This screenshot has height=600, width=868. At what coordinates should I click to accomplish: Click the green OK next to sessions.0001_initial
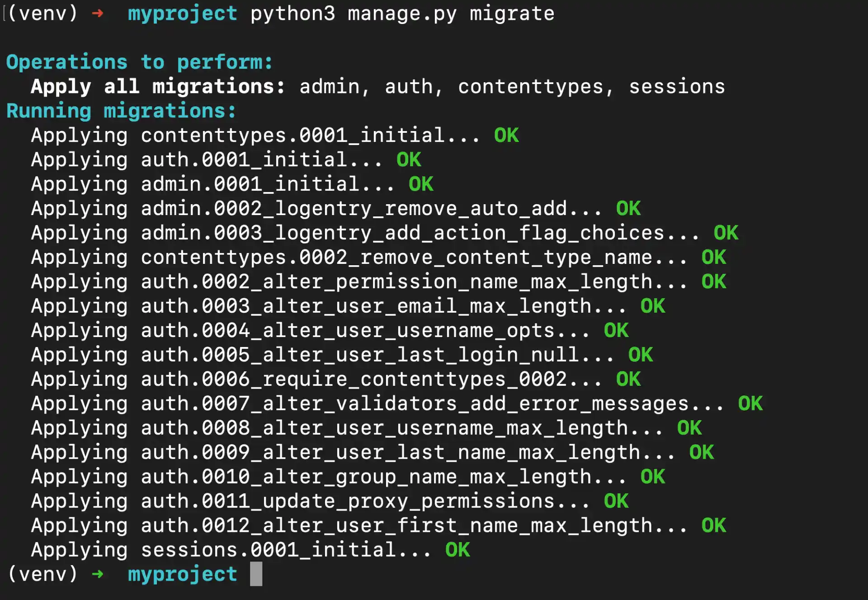pyautogui.click(x=458, y=550)
